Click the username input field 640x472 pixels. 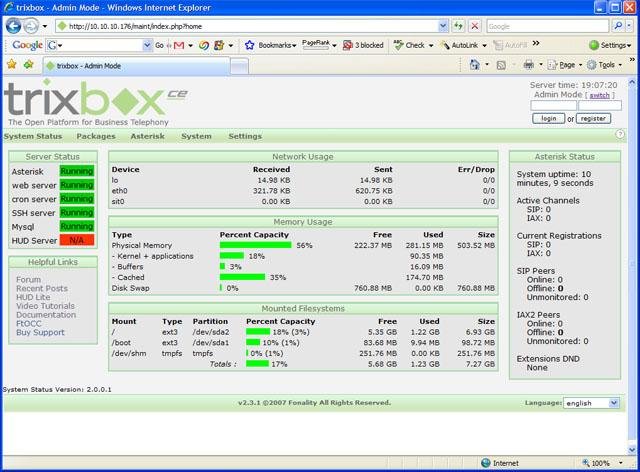(x=553, y=106)
